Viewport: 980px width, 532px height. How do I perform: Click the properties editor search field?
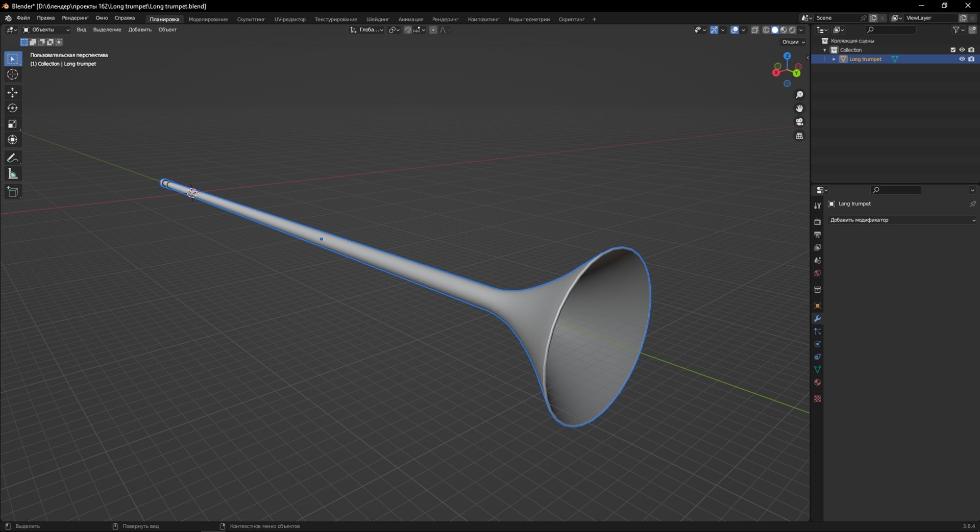[x=896, y=190]
